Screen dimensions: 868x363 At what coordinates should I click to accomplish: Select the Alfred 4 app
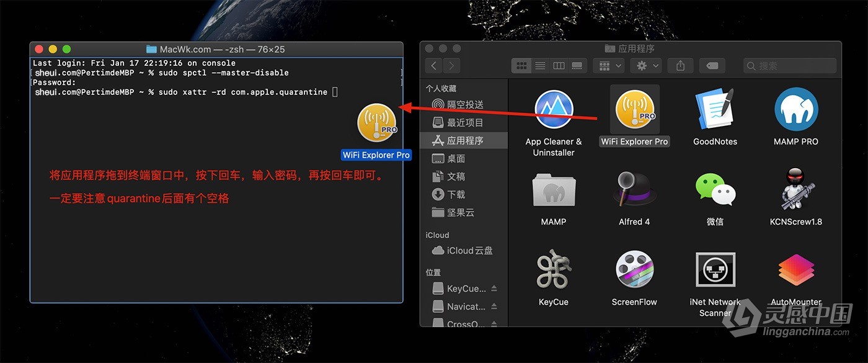(x=634, y=190)
